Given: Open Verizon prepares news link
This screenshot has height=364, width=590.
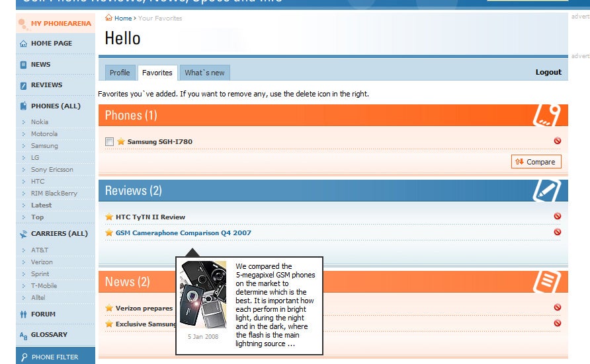Looking at the screenshot, I should click(x=144, y=309).
